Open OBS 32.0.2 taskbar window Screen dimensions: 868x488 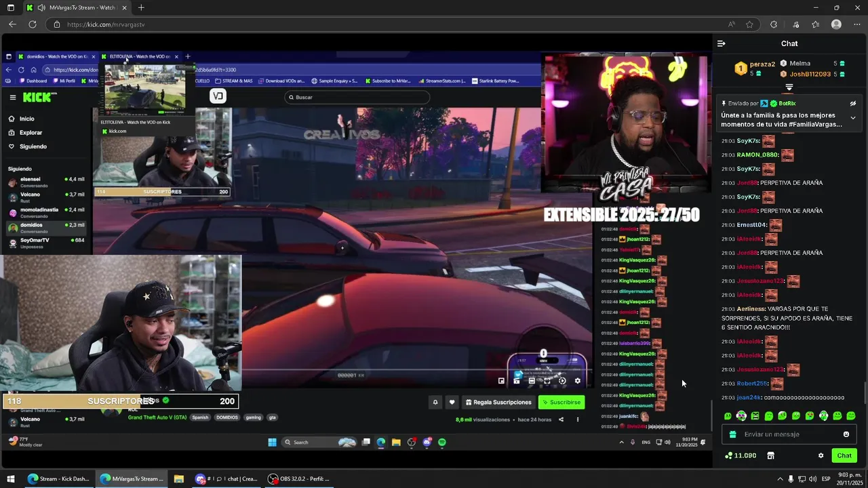coord(298,479)
